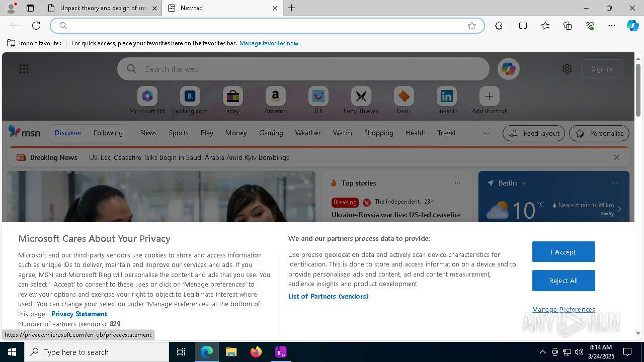The image size is (644, 362).
Task: Click I Accept cookies button
Action: 563,252
